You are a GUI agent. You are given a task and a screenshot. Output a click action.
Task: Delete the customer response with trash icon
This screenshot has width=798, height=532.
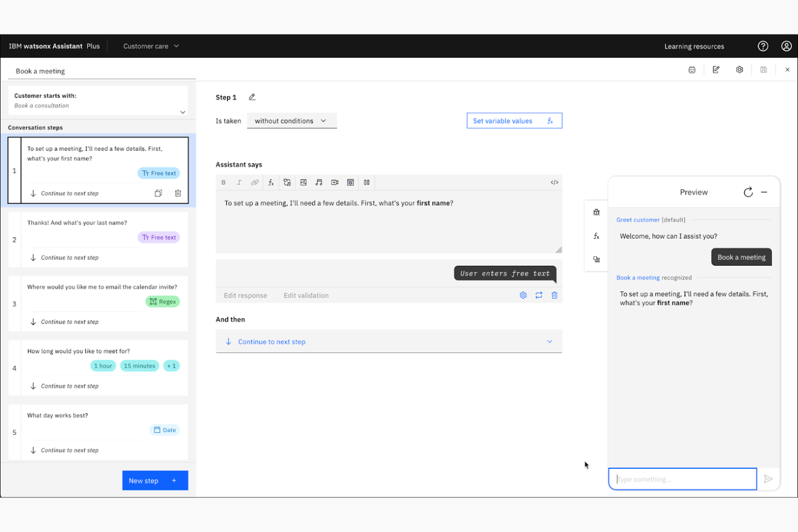[554, 295]
